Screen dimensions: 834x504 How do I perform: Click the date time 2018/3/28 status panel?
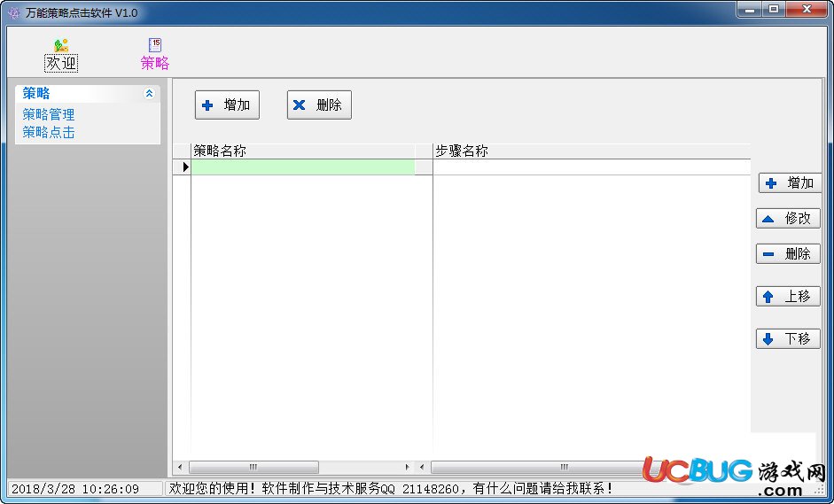(x=85, y=489)
